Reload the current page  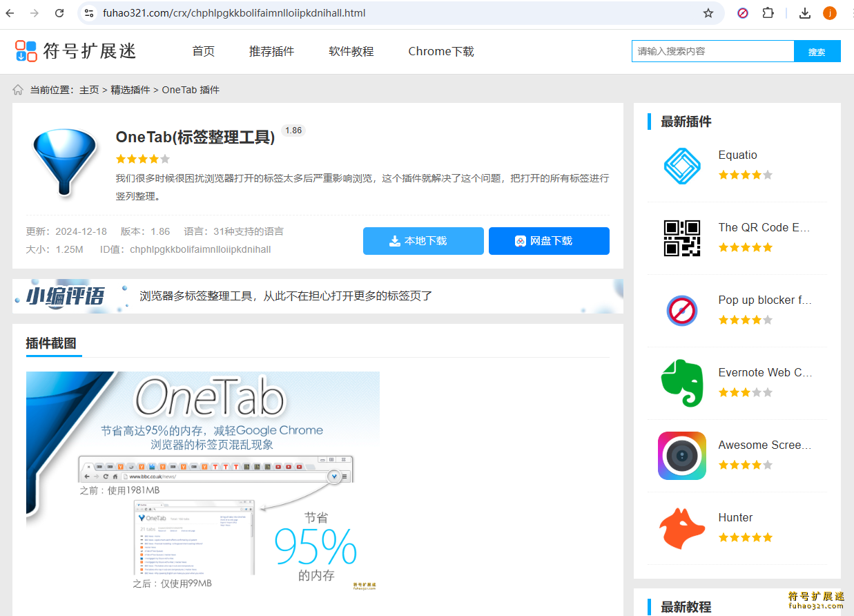59,13
